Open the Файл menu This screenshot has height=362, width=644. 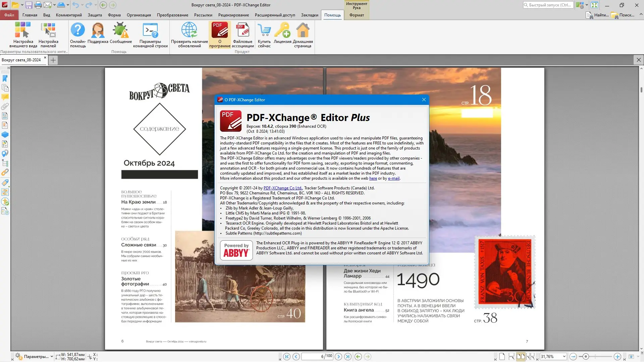9,15
